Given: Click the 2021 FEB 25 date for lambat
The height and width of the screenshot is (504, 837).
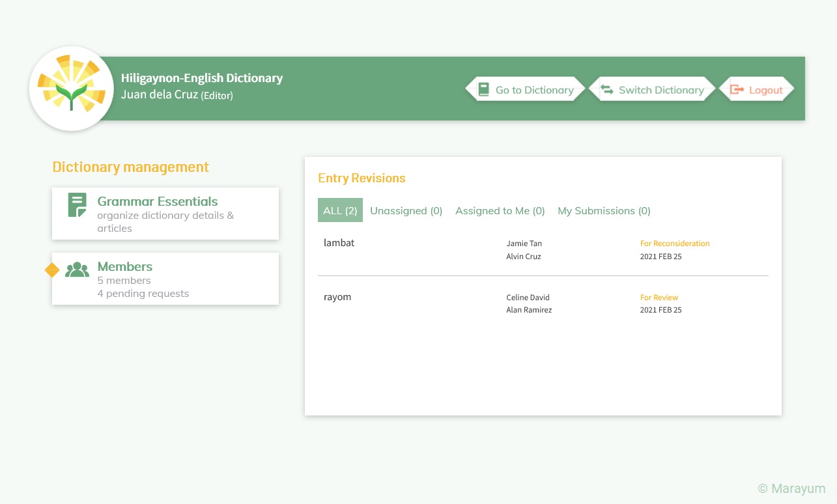Looking at the screenshot, I should 660,257.
